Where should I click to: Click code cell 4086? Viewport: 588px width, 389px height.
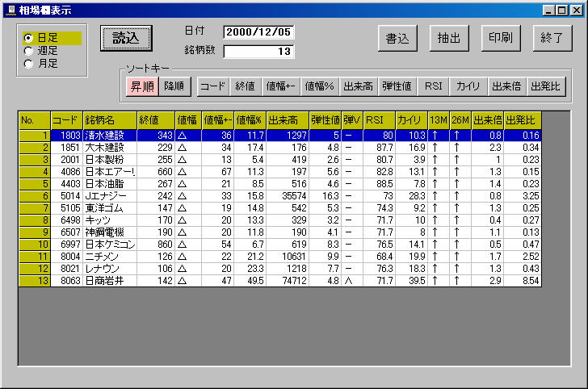[67, 172]
